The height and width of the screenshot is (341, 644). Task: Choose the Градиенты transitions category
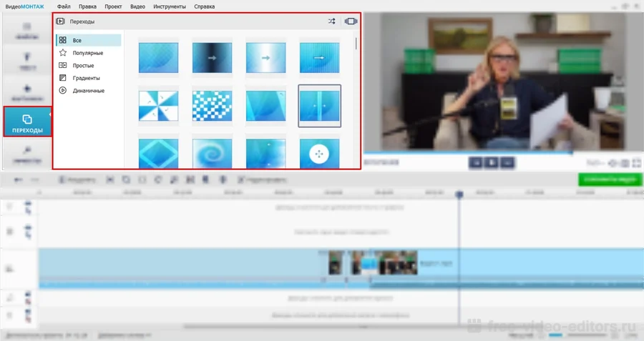86,78
